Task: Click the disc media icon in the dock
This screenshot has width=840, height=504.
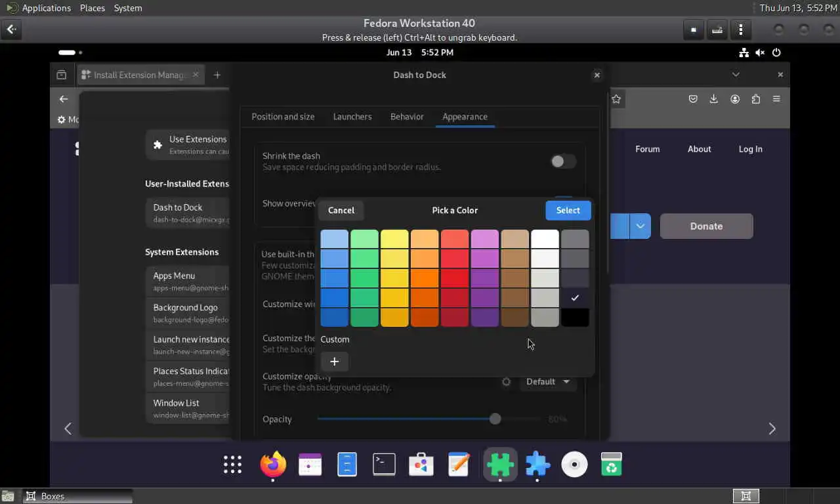Action: tap(574, 465)
